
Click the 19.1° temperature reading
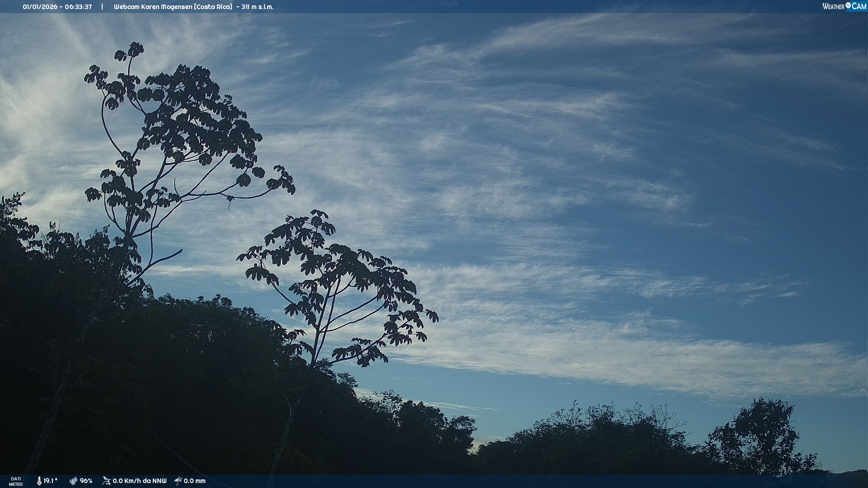pos(50,481)
